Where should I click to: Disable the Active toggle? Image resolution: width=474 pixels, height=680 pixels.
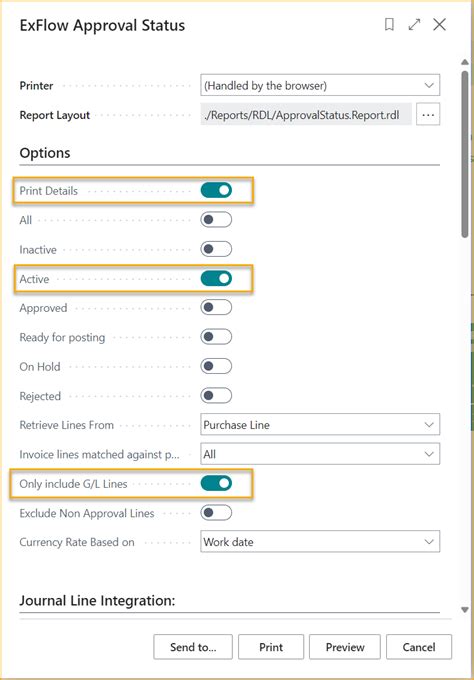point(216,278)
